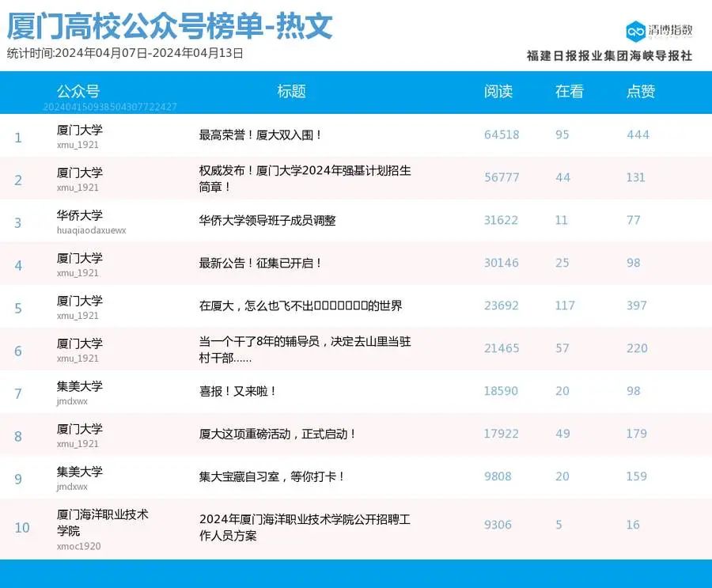Click read count 9808
This screenshot has height=588, width=712.
pyautogui.click(x=498, y=476)
